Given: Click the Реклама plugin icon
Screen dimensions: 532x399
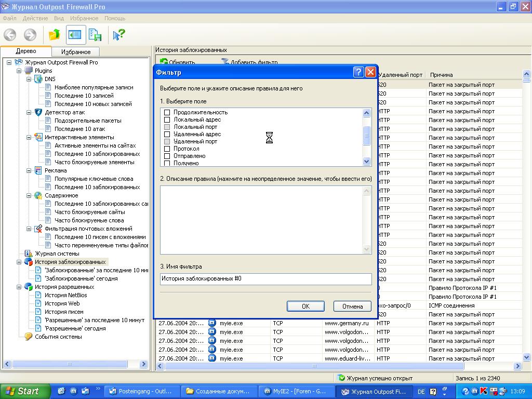Looking at the screenshot, I should [x=39, y=170].
